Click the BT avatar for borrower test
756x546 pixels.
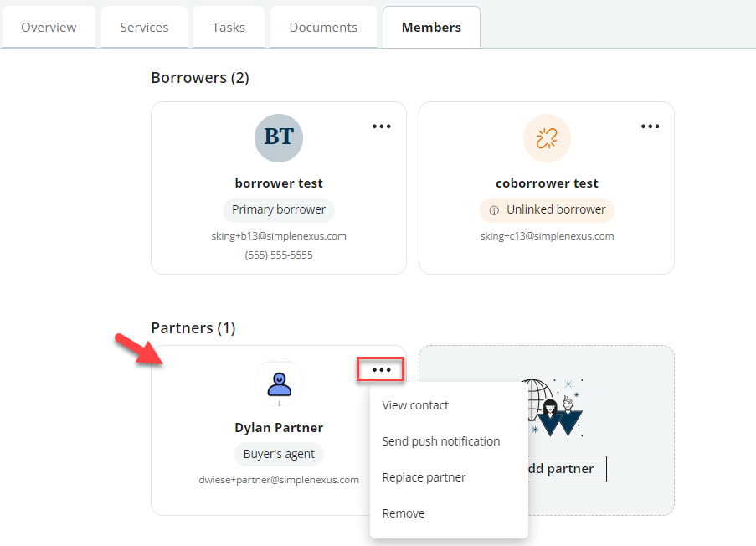pyautogui.click(x=278, y=138)
